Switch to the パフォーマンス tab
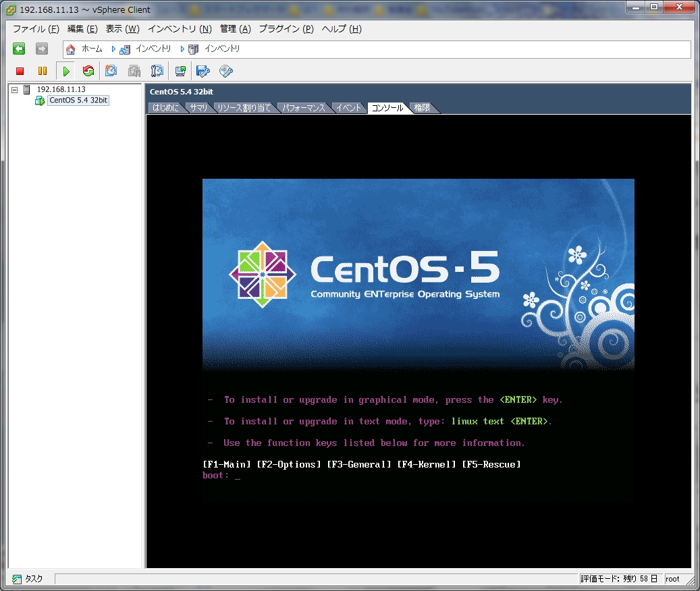Image resolution: width=700 pixels, height=591 pixels. (304, 108)
